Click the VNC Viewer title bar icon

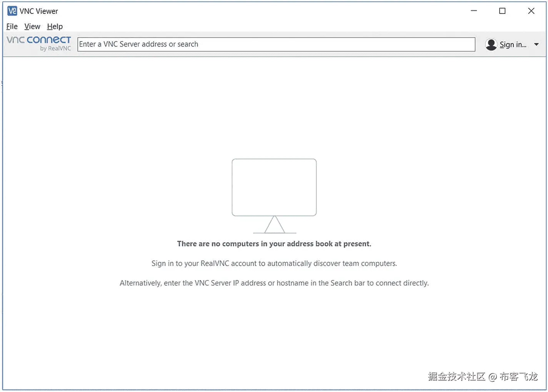[12, 11]
